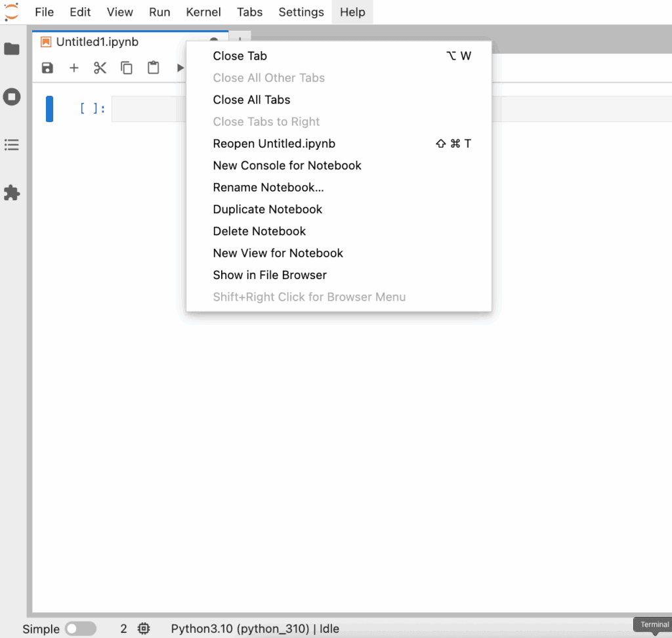
Task: Insert a new cell with plus icon
Action: (74, 68)
